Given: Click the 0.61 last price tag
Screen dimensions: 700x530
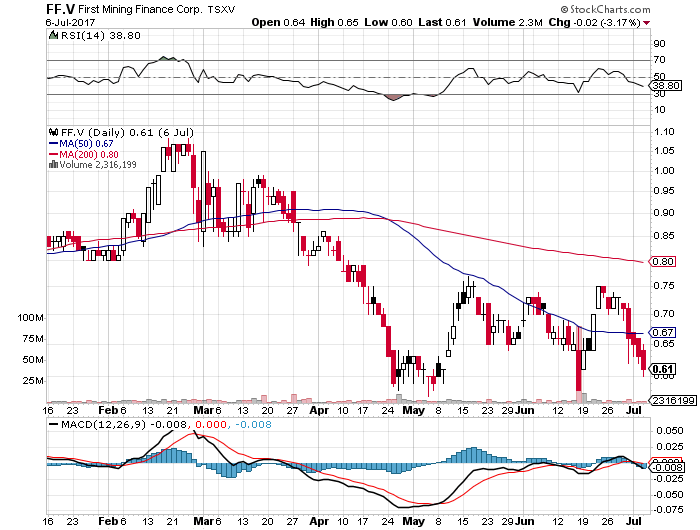Looking at the screenshot, I should (x=662, y=369).
